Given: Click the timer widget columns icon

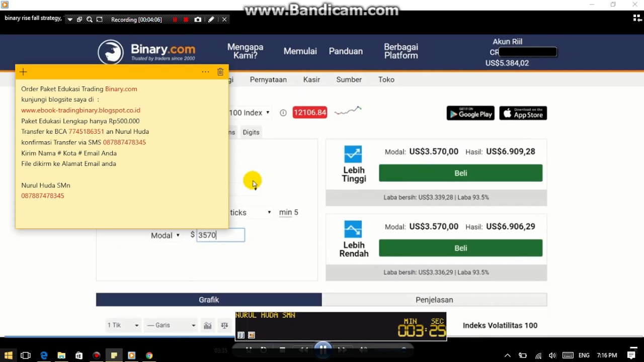Looking at the screenshot, I should [241, 335].
